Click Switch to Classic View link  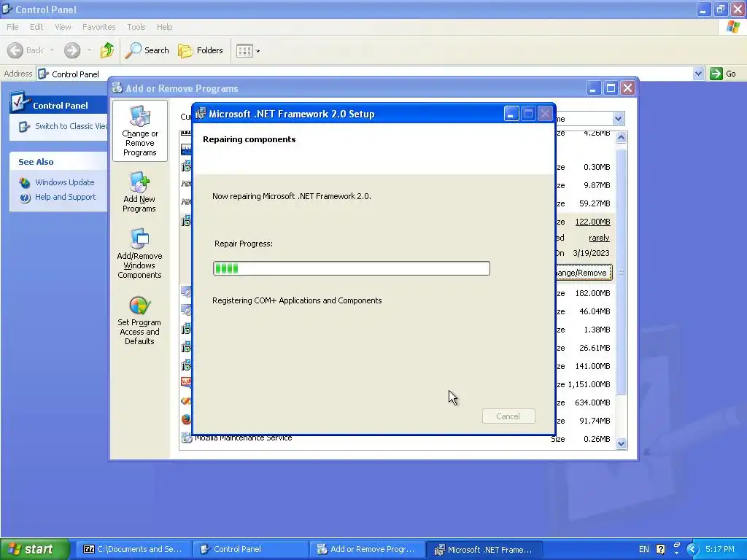tap(71, 126)
